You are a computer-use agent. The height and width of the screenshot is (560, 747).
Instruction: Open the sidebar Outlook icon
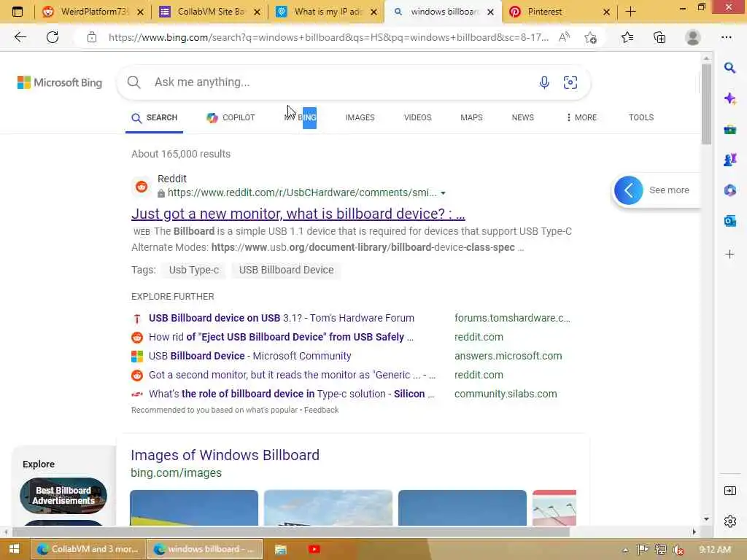729,221
